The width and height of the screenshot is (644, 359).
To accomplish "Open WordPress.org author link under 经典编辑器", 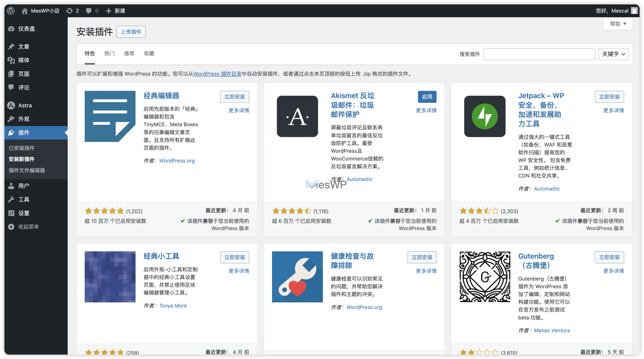I will [177, 161].
